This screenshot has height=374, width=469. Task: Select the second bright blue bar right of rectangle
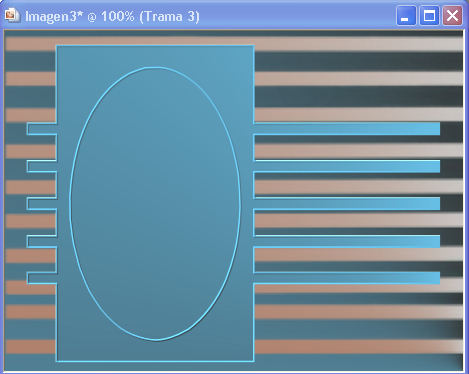[x=347, y=166]
